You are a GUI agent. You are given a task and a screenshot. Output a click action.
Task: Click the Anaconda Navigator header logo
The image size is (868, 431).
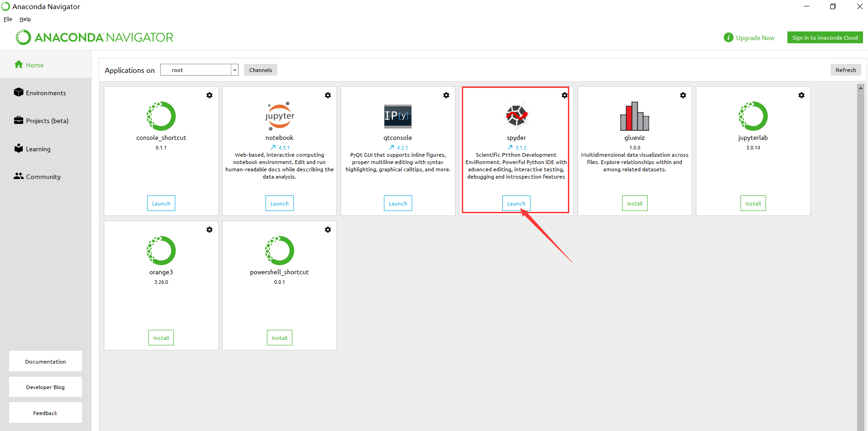[94, 37]
